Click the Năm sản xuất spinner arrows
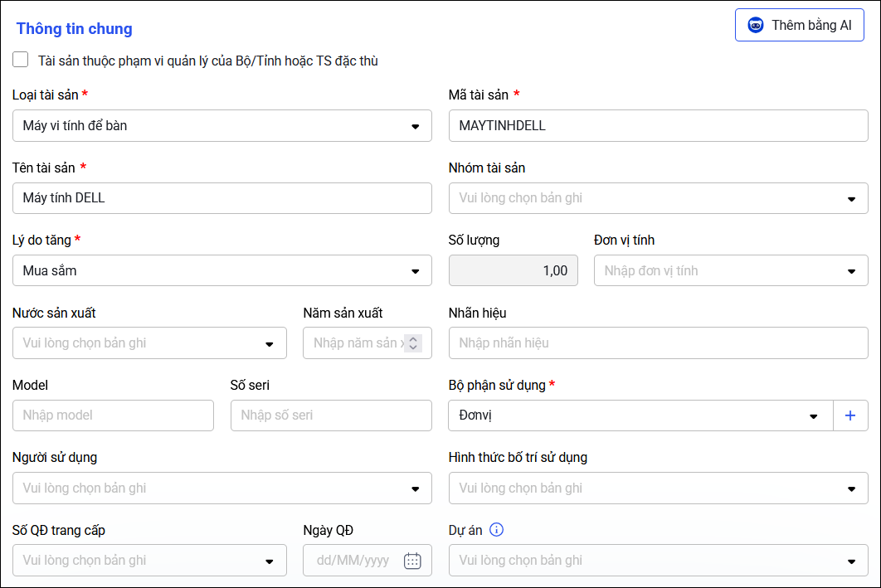 [x=413, y=343]
